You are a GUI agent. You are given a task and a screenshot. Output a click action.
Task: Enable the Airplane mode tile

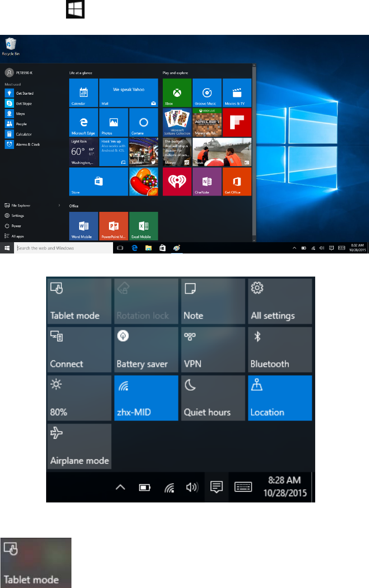[x=79, y=446]
